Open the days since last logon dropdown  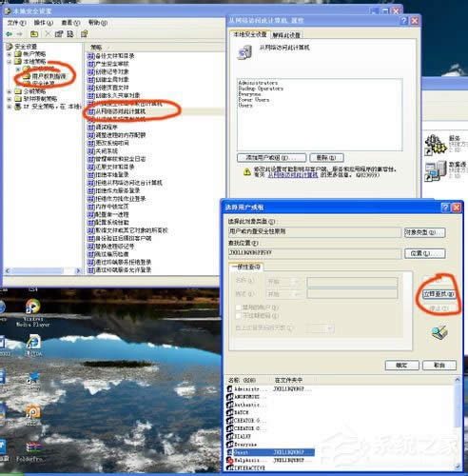(321, 328)
